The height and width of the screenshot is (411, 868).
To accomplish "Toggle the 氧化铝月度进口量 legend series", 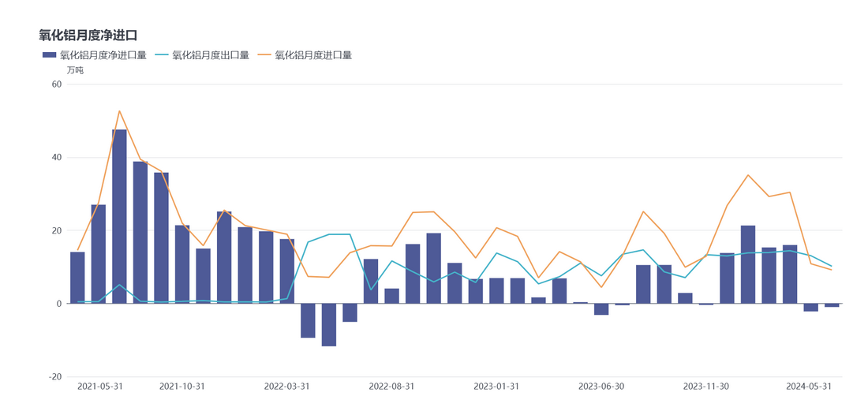I will pyautogui.click(x=305, y=54).
